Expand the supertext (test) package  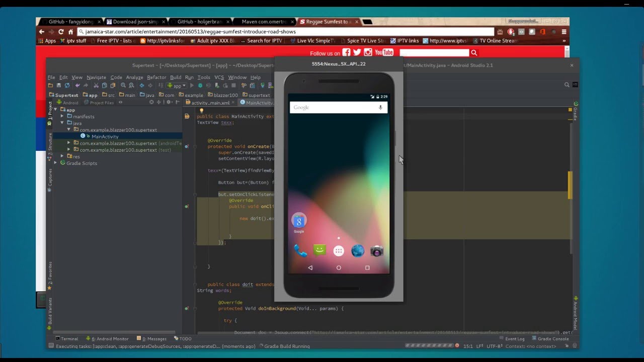pos(69,150)
